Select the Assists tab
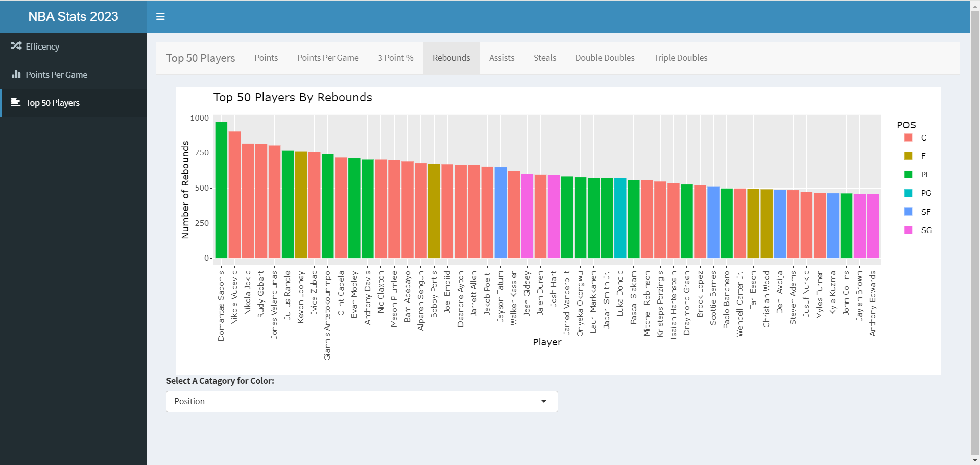This screenshot has height=465, width=980. [x=501, y=58]
